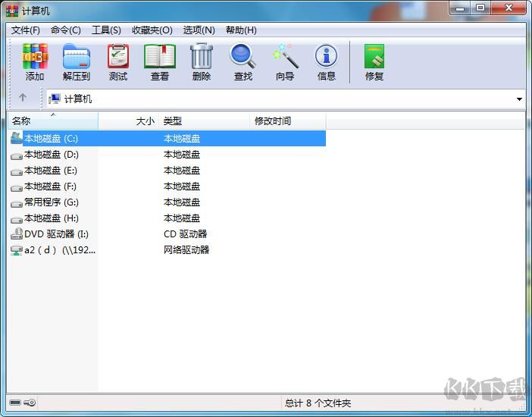
Task: Open the 查看 (View) book icon
Action: pyautogui.click(x=160, y=61)
